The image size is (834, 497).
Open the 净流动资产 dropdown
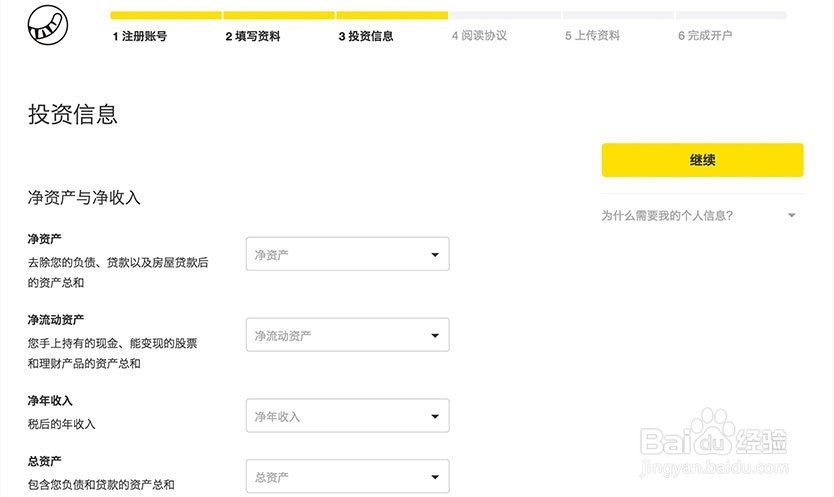click(x=347, y=335)
